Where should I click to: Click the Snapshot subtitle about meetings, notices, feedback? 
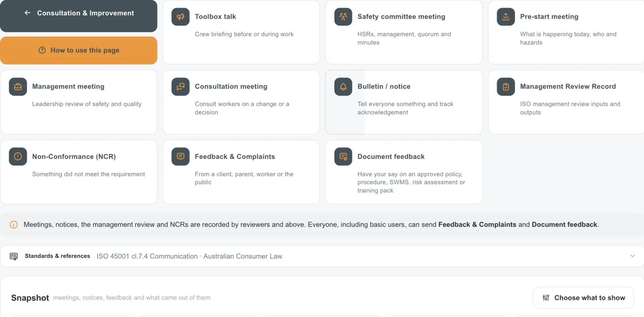click(132, 298)
